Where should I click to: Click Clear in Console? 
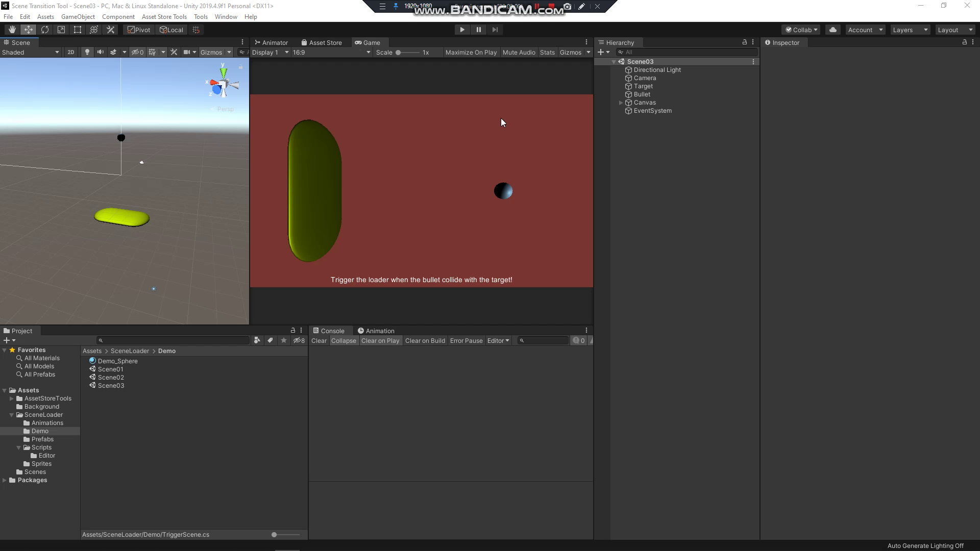pos(319,340)
